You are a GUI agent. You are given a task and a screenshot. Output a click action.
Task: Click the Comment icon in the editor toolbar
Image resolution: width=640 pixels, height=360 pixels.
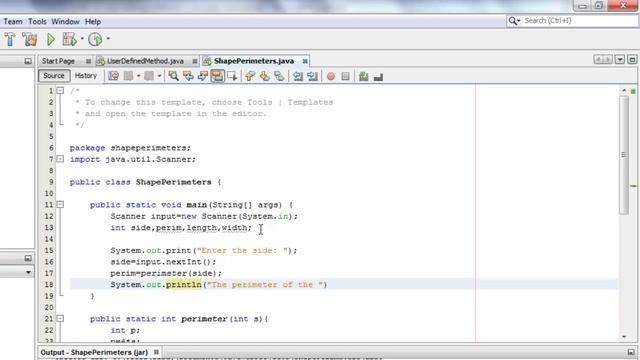pos(363,76)
